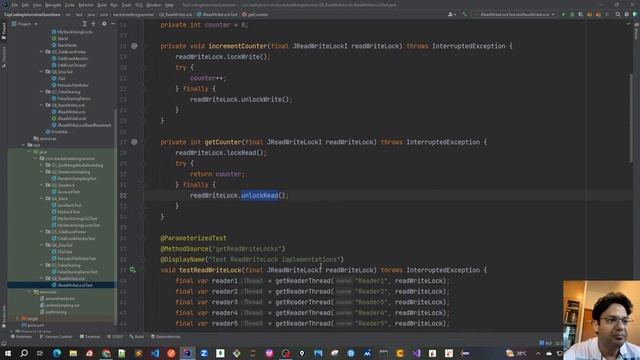Click the editor vertical scrollbar
Viewport: 640px width, 360px height.
click(631, 118)
